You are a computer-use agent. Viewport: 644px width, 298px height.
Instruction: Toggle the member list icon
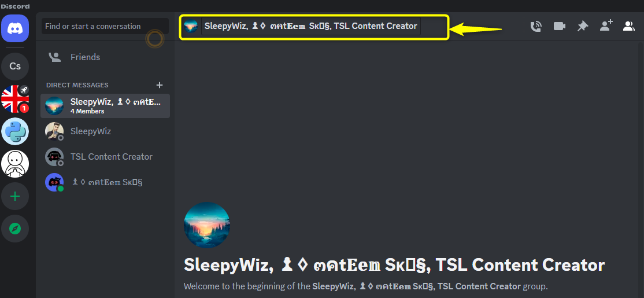(629, 26)
